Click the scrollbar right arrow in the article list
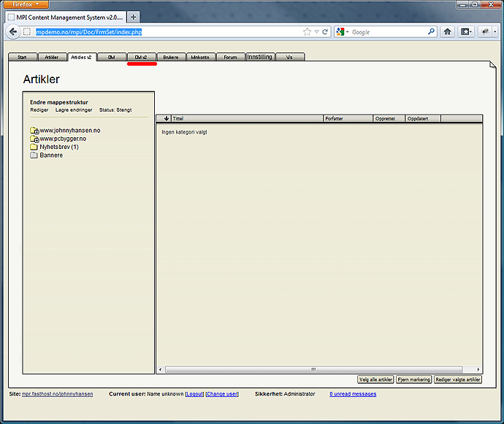Viewport: 504px width, 424px height. point(478,369)
